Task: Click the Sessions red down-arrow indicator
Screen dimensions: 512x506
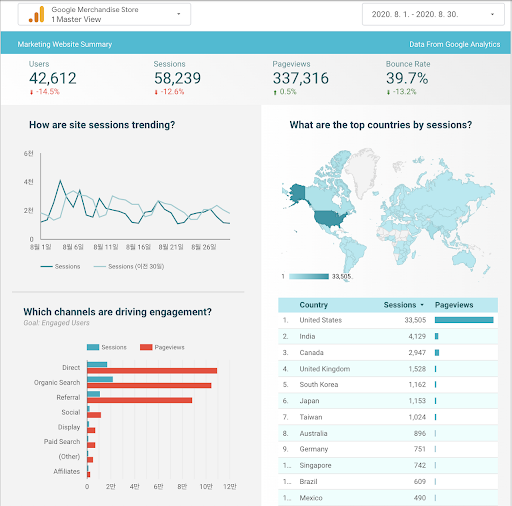Action: point(156,92)
